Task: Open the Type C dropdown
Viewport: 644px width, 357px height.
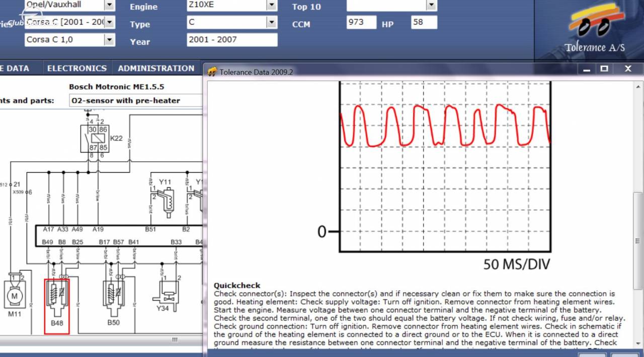Action: click(272, 22)
